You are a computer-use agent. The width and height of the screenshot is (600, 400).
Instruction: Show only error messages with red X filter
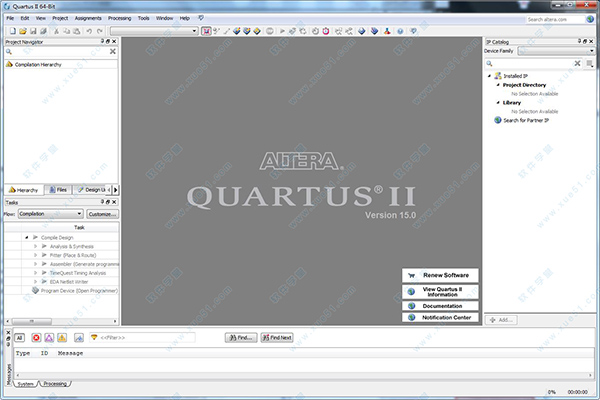(x=36, y=338)
